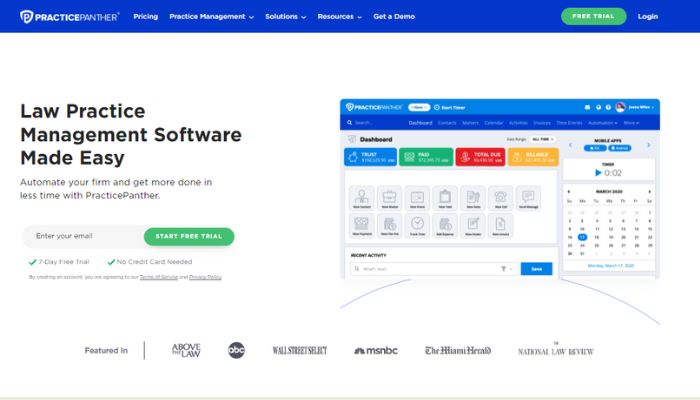Image resolution: width=700 pixels, height=400 pixels.
Task: Click the New Contact icon in the dashboard
Action: (x=362, y=198)
